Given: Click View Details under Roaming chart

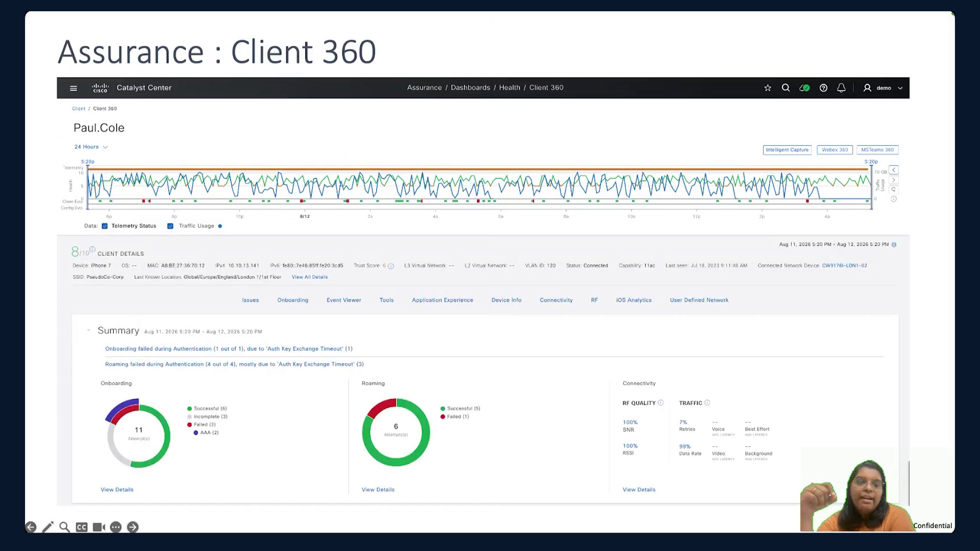Looking at the screenshot, I should [378, 490].
